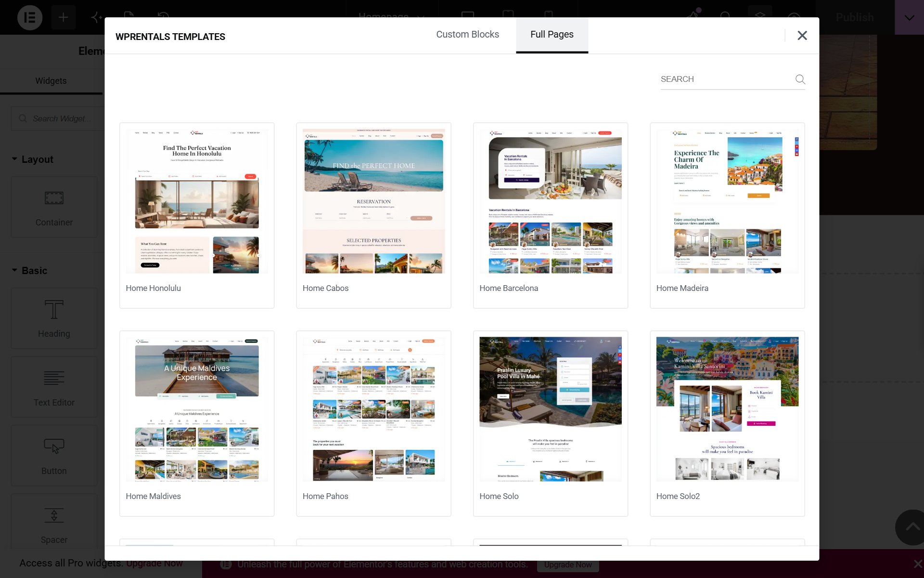Click the Home Solo2 title text
Image resolution: width=924 pixels, height=578 pixels.
point(678,496)
